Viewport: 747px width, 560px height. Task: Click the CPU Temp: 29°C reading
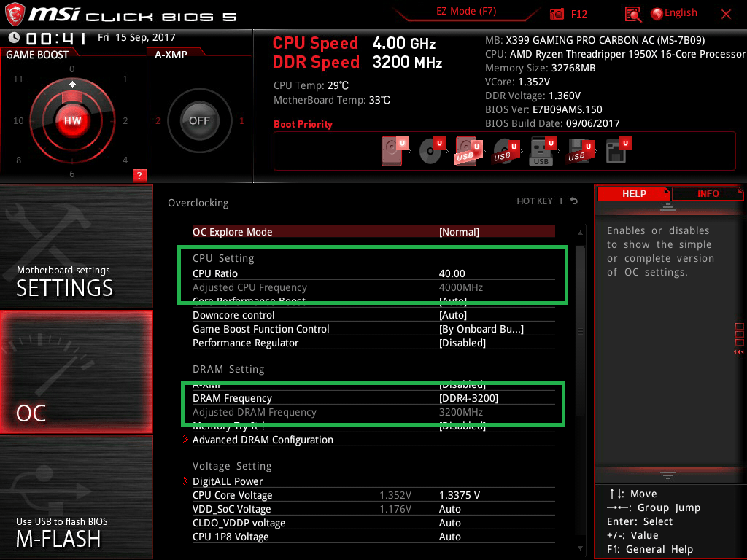point(311,85)
